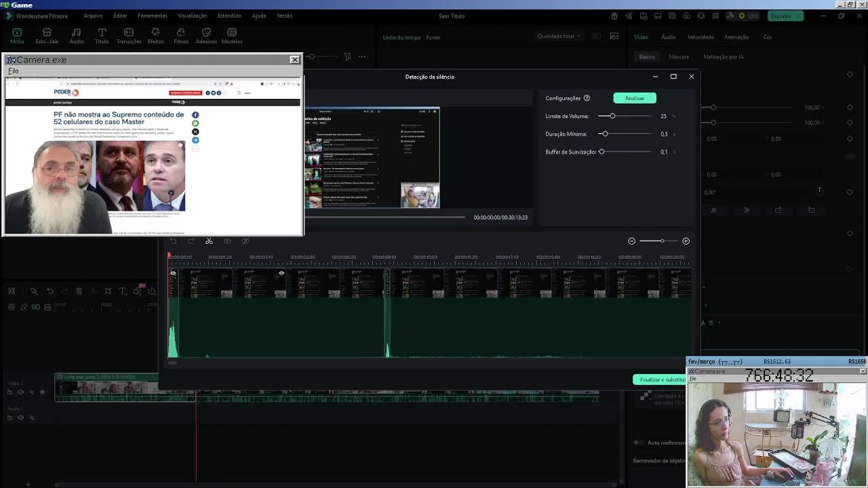The height and width of the screenshot is (488, 868).
Task: Mute the Áudio 1 track speaker
Action: 20,418
